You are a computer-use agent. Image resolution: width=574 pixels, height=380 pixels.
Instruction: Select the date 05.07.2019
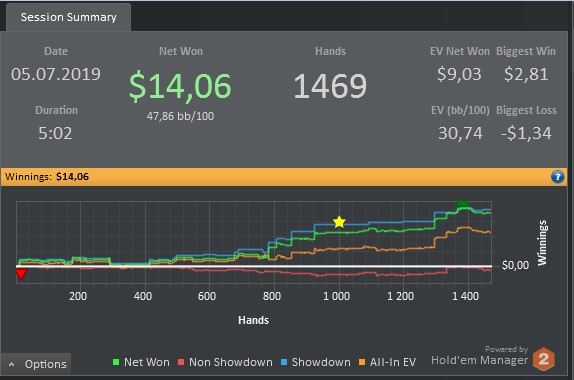pyautogui.click(x=56, y=74)
